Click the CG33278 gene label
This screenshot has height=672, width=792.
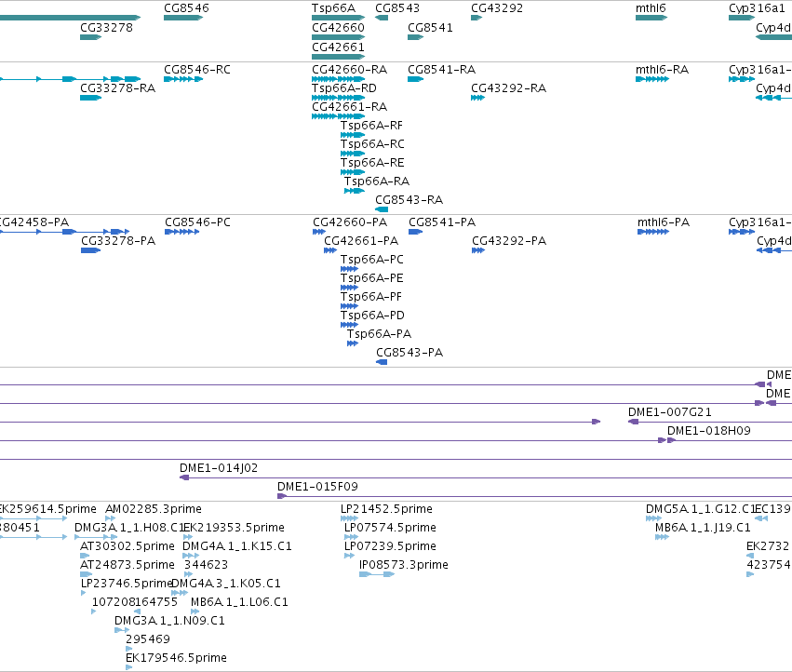click(107, 28)
